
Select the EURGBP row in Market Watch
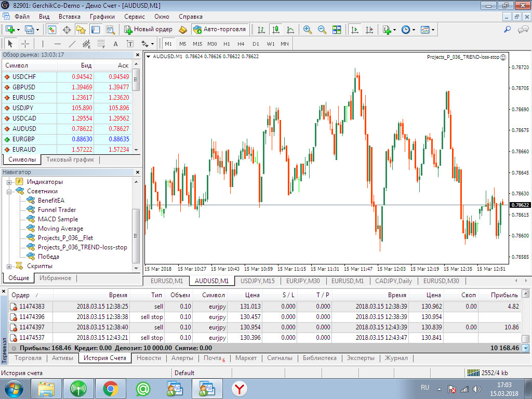66,139
